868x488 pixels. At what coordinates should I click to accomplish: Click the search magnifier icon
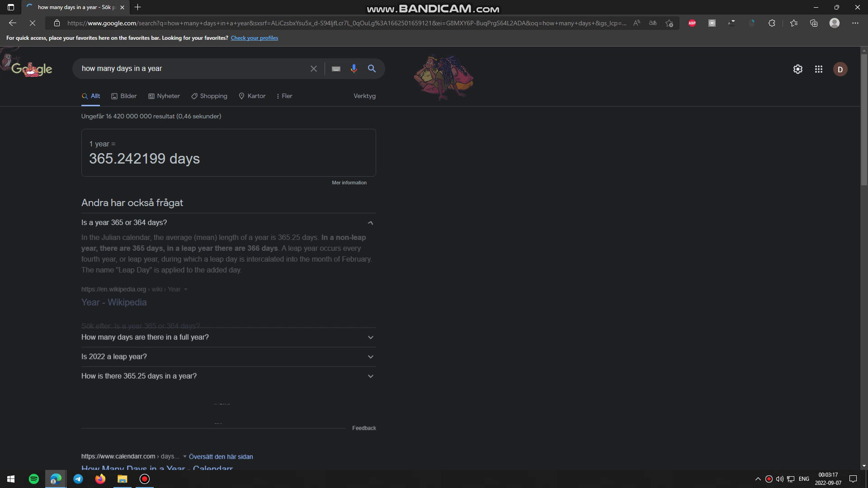(372, 69)
